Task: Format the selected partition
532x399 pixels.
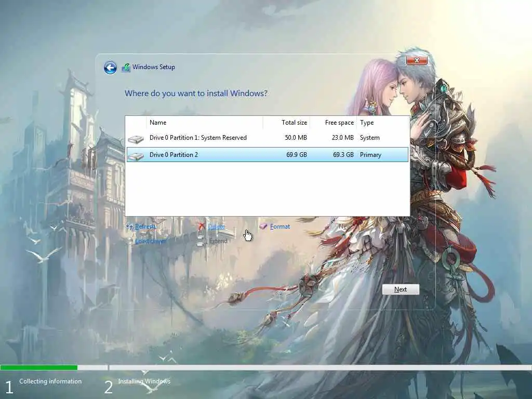Action: tap(280, 227)
